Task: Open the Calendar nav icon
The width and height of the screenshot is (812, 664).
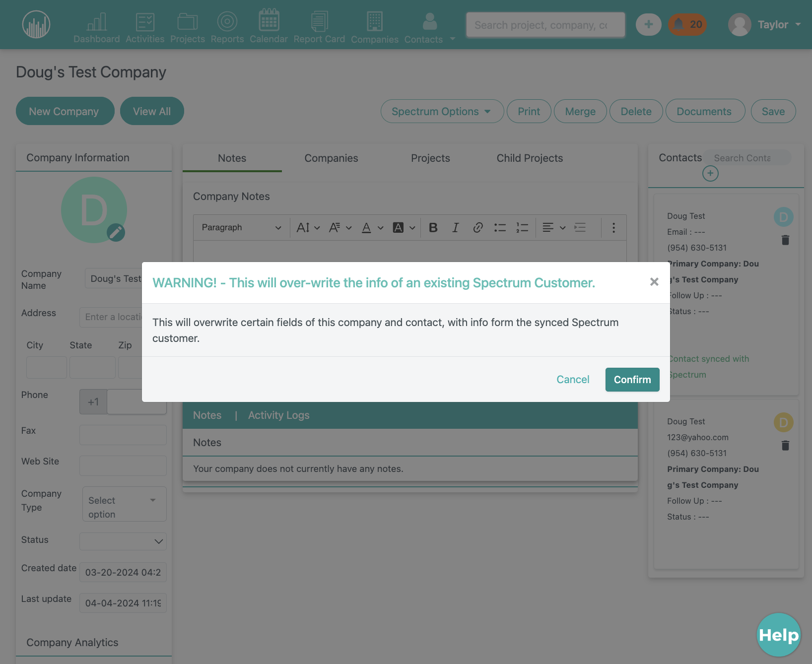Action: pyautogui.click(x=269, y=20)
